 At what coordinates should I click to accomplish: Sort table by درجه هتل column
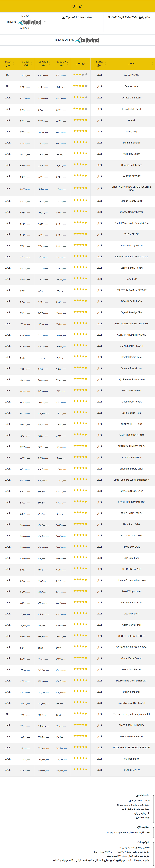point(80,63)
